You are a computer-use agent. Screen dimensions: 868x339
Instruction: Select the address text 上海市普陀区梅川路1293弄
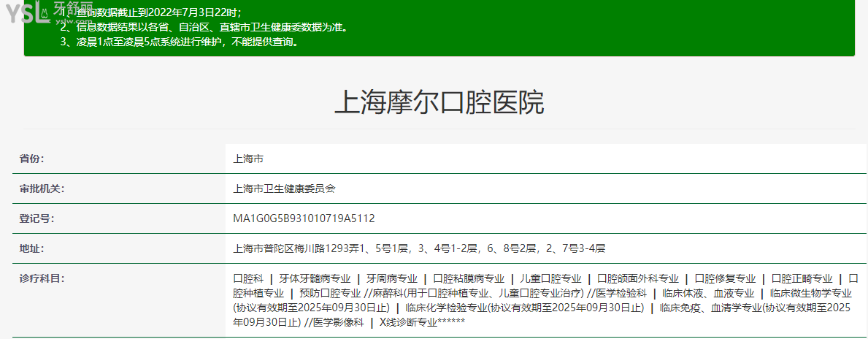pyautogui.click(x=296, y=248)
